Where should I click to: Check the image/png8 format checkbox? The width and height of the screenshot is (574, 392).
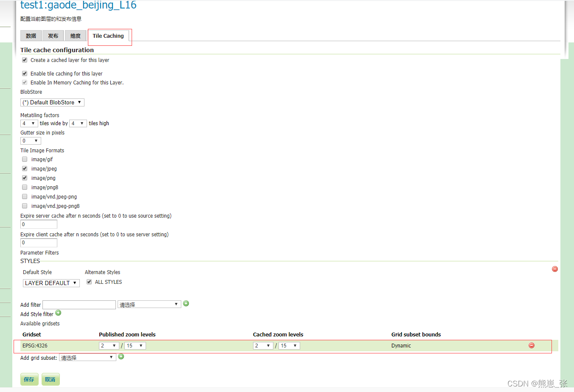(x=25, y=187)
